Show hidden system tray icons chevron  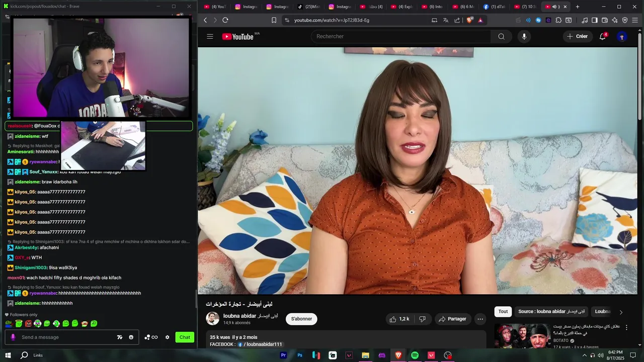[585, 355]
